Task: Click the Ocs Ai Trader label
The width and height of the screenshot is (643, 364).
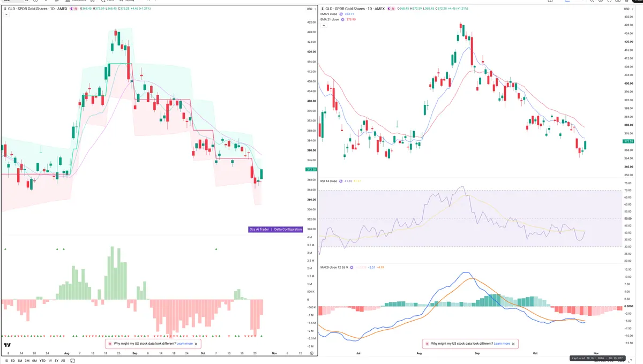Action: 260,229
